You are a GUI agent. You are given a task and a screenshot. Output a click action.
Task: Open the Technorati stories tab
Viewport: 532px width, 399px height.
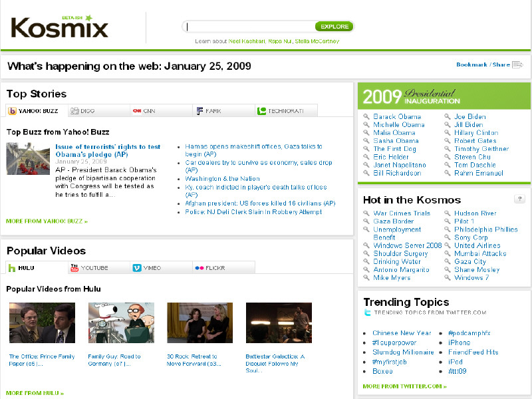pos(286,111)
